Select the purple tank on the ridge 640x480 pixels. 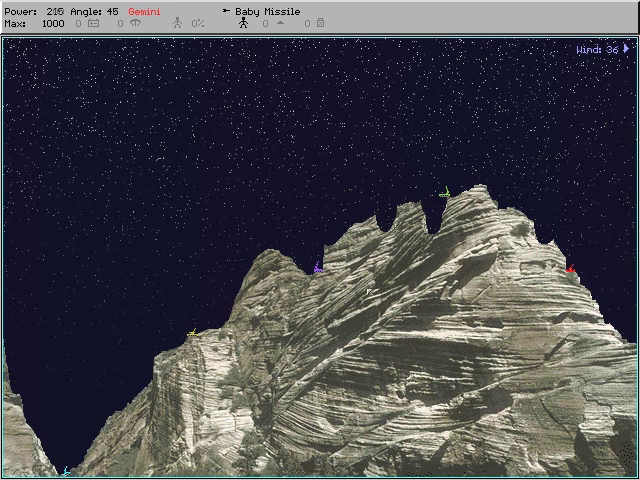tap(318, 268)
